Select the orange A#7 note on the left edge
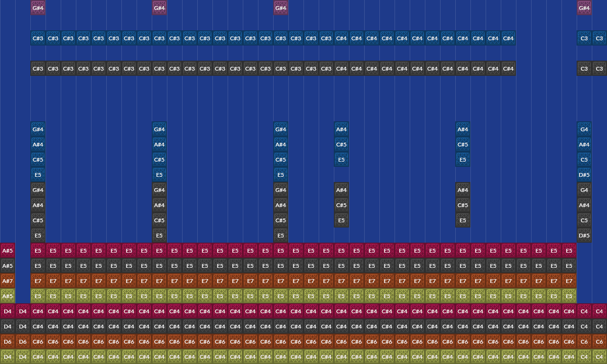The height and width of the screenshot is (364, 607). pyautogui.click(x=8, y=281)
